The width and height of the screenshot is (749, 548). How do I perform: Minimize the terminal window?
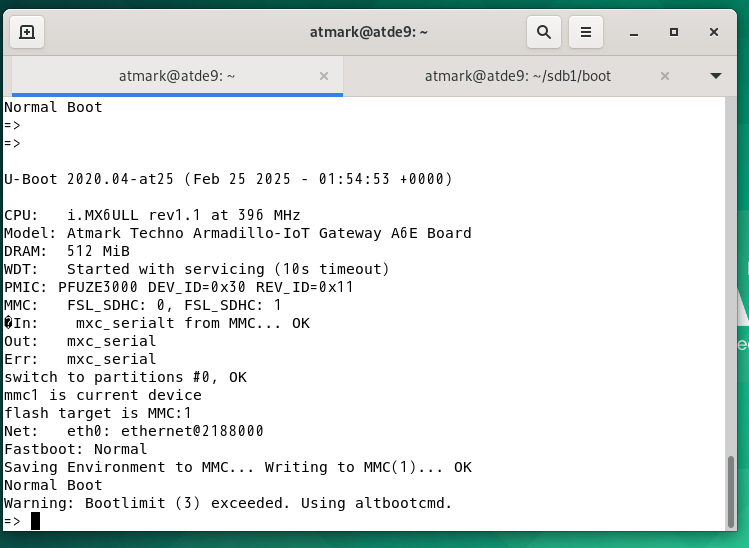(634, 32)
